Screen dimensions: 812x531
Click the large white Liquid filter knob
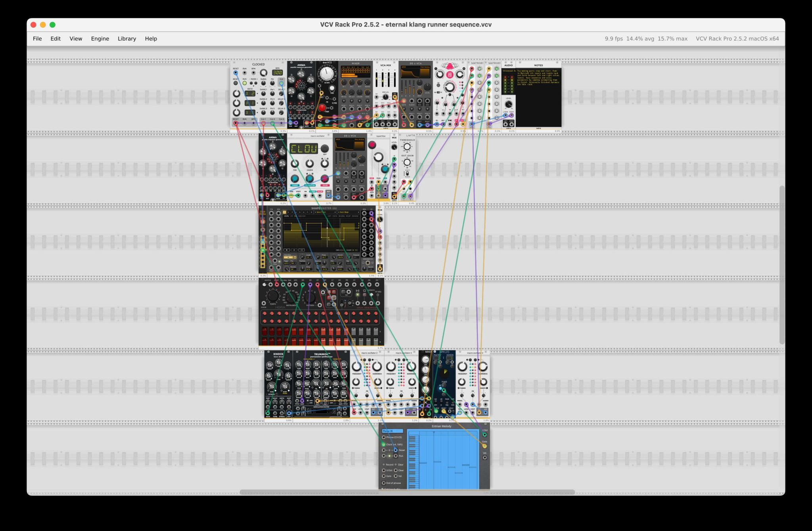point(378,157)
